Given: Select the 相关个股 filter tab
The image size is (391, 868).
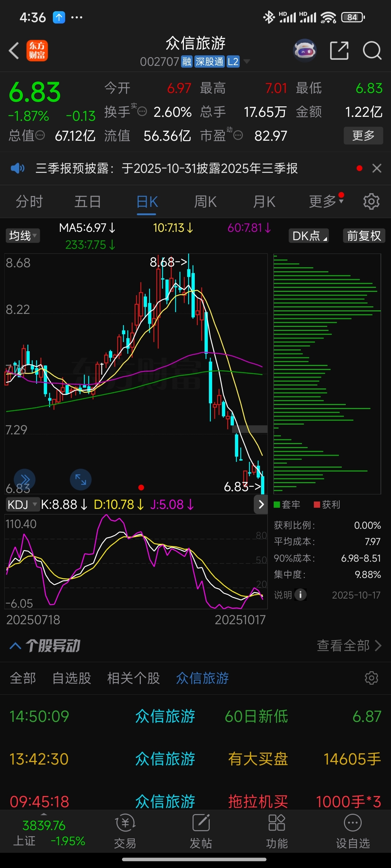Looking at the screenshot, I should [134, 678].
